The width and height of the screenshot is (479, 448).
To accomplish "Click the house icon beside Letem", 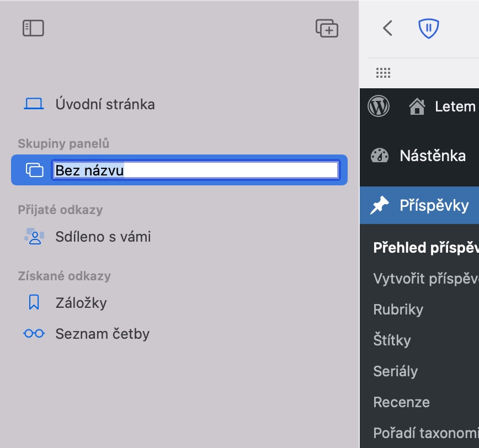I will pos(417,106).
